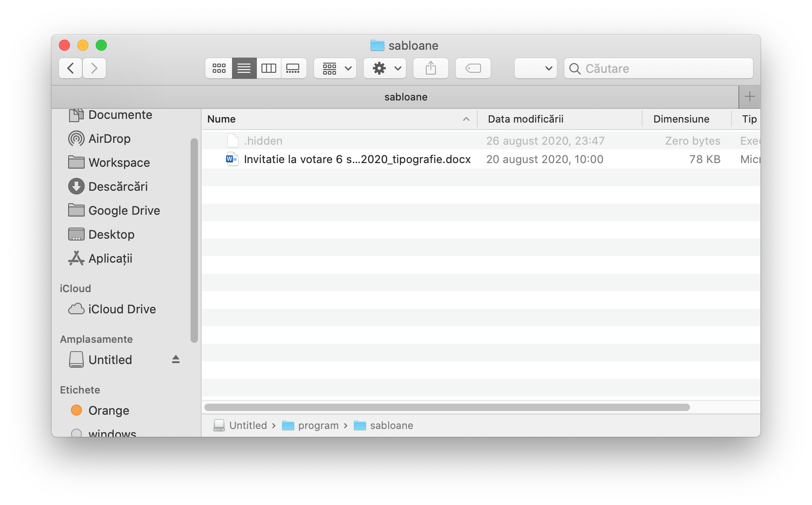Open AirDrop in the sidebar
Viewport: 812px width, 505px height.
(99, 139)
